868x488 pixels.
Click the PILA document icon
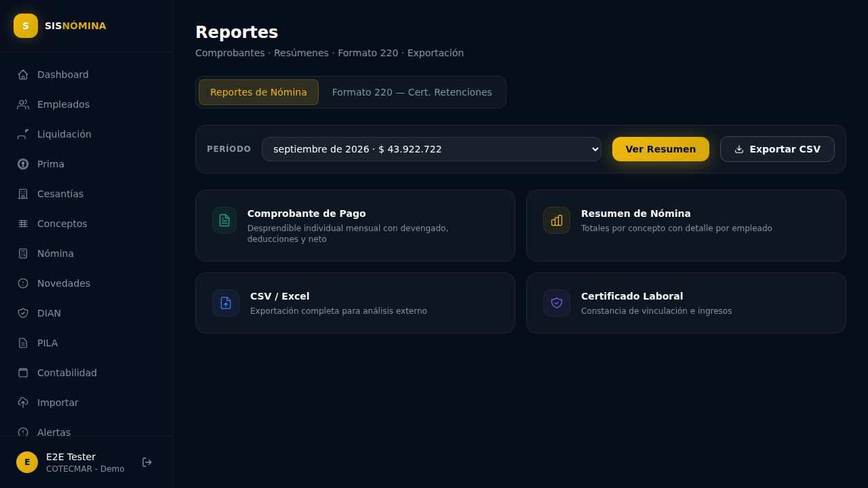click(23, 343)
